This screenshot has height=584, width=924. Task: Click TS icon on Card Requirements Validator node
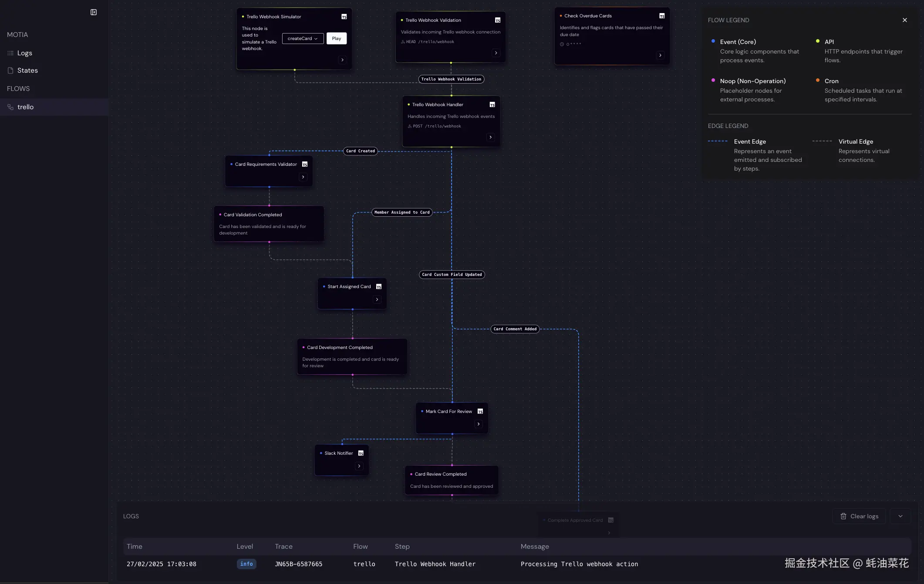(x=305, y=164)
